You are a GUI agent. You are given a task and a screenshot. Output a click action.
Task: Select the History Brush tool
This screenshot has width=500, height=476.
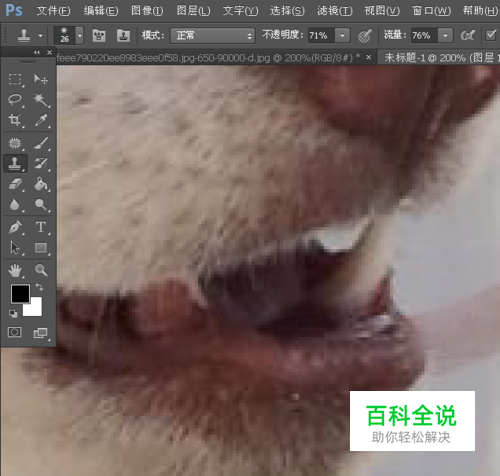(41, 164)
